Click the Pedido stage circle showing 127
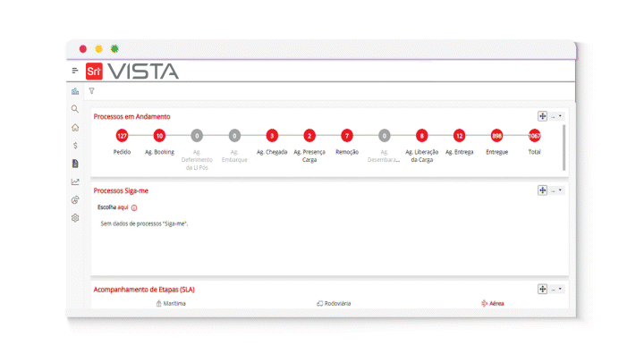 pyautogui.click(x=122, y=136)
